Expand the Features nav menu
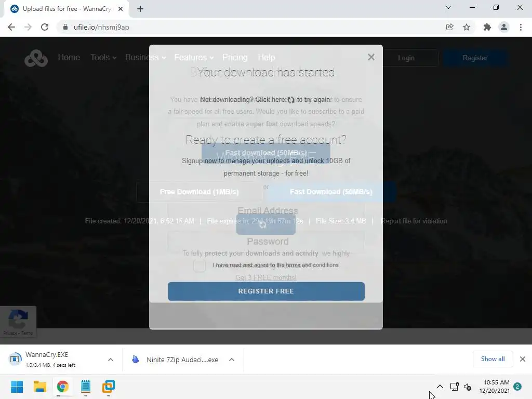532x399 pixels. point(194,57)
